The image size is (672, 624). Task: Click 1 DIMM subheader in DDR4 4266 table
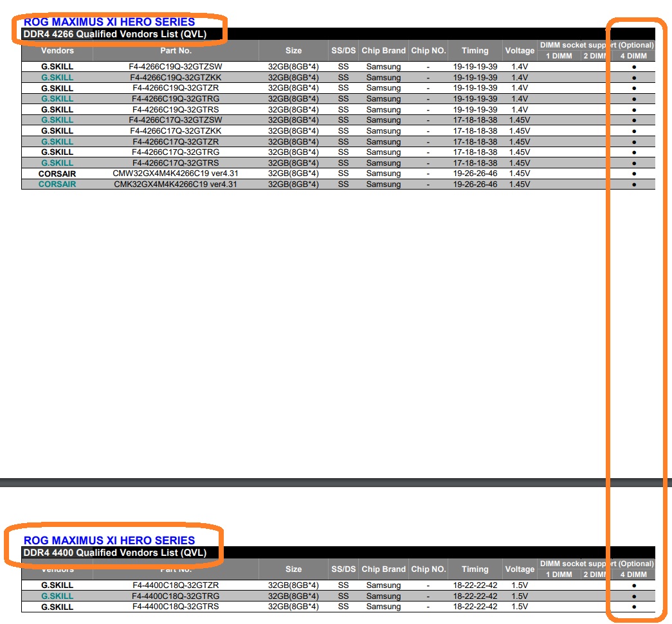click(x=559, y=56)
